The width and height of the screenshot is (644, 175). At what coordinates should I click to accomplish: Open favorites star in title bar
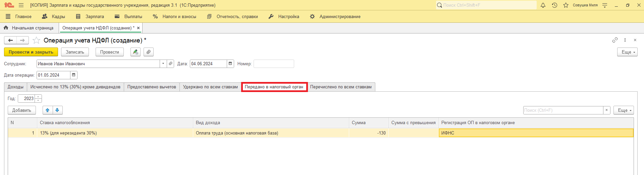[566, 5]
